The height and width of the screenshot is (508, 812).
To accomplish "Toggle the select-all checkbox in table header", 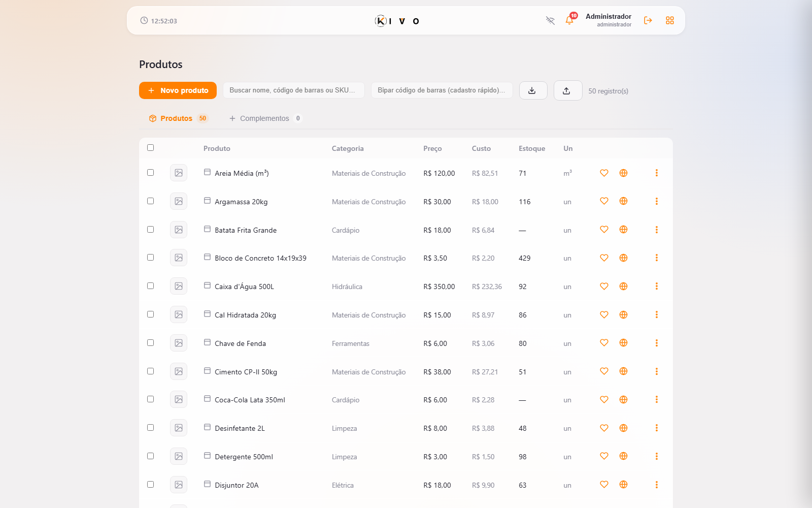I will [150, 148].
